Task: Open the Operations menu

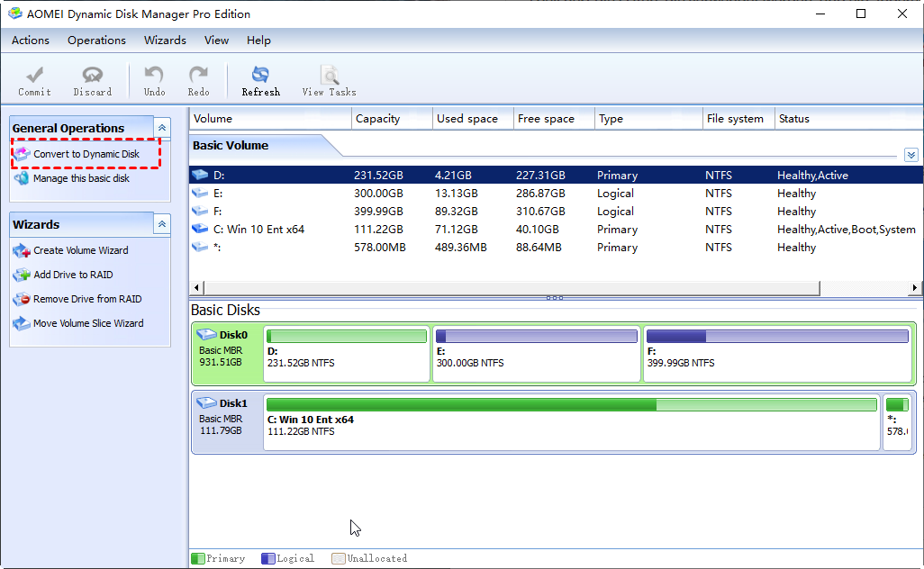Action: pyautogui.click(x=96, y=40)
